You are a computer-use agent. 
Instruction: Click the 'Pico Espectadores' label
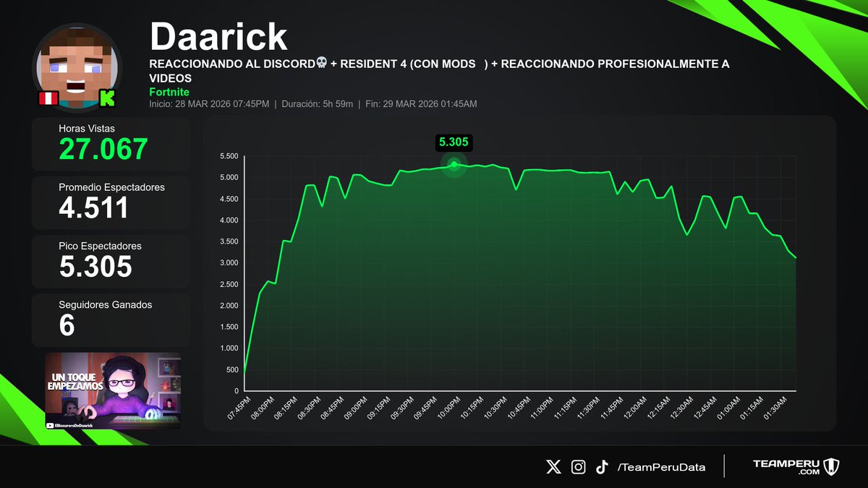coord(100,246)
